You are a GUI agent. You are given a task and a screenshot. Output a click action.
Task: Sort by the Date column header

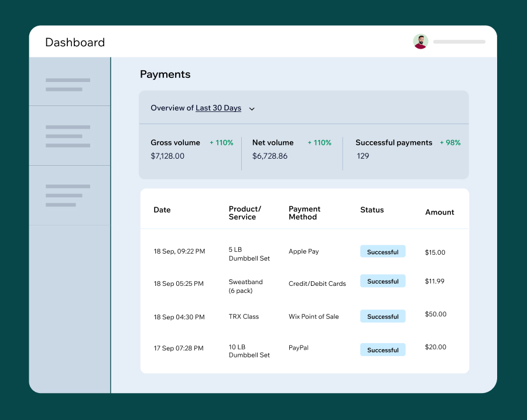click(162, 210)
